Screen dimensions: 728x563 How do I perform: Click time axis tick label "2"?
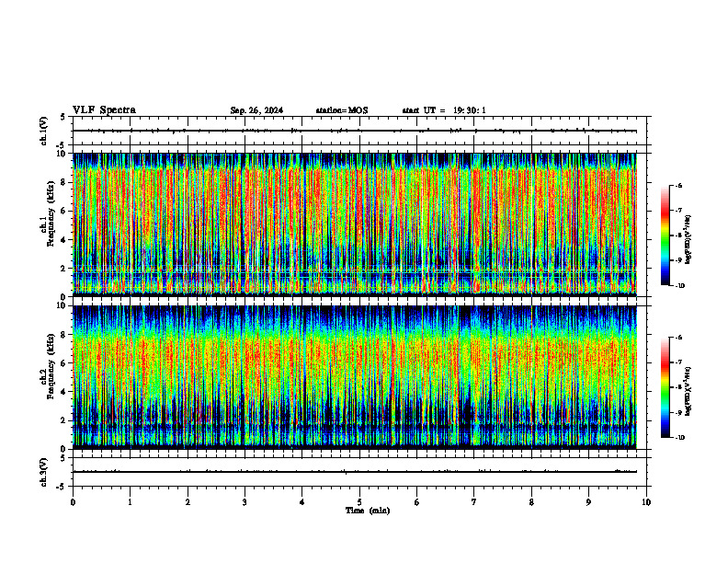point(188,502)
